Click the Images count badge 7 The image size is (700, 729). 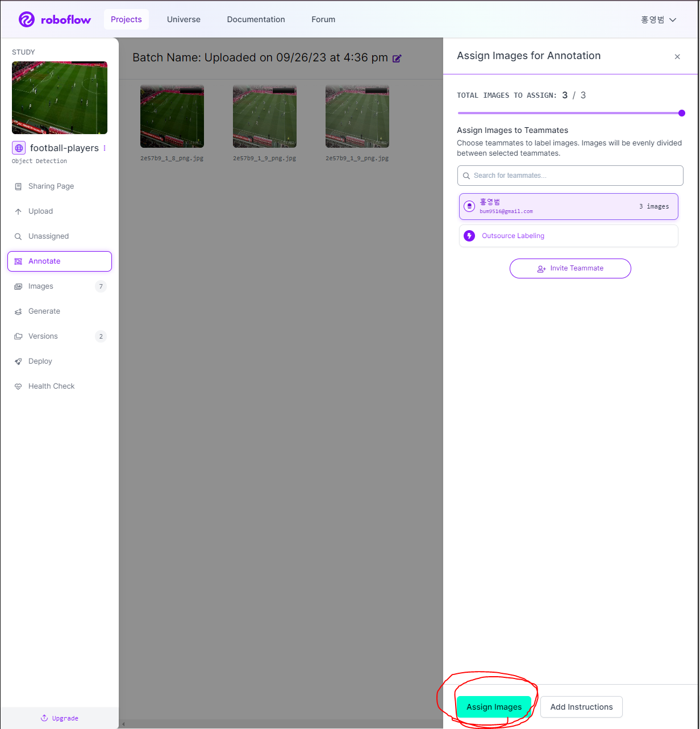click(101, 286)
